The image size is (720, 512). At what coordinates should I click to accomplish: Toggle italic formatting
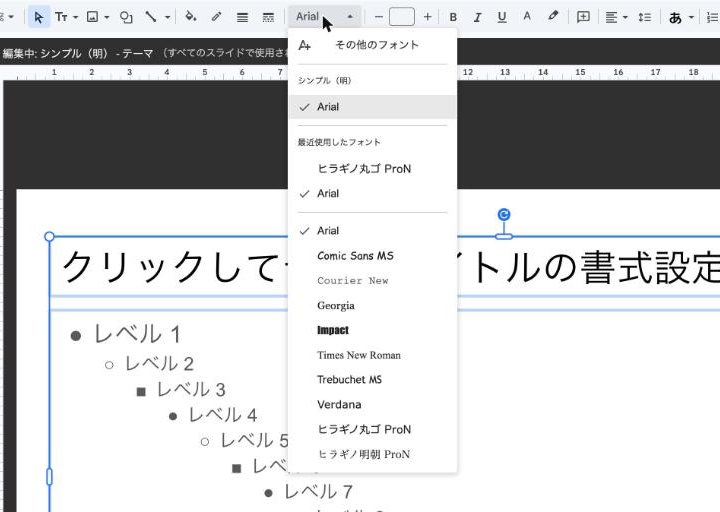478,17
